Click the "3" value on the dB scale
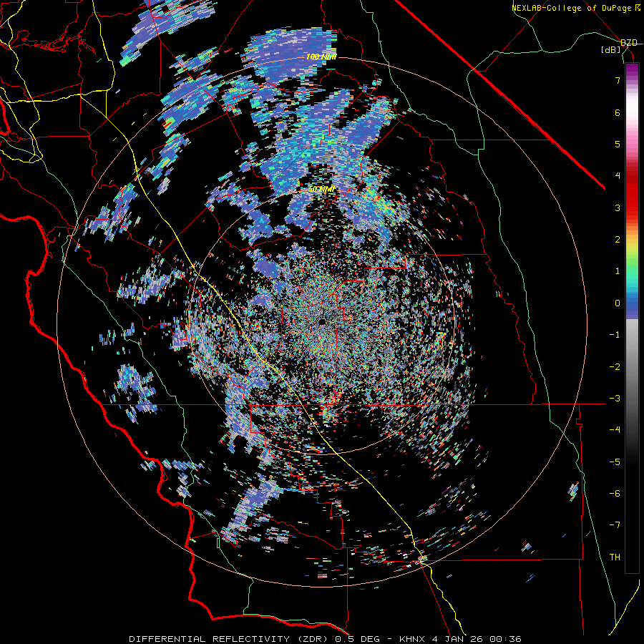 coord(618,208)
